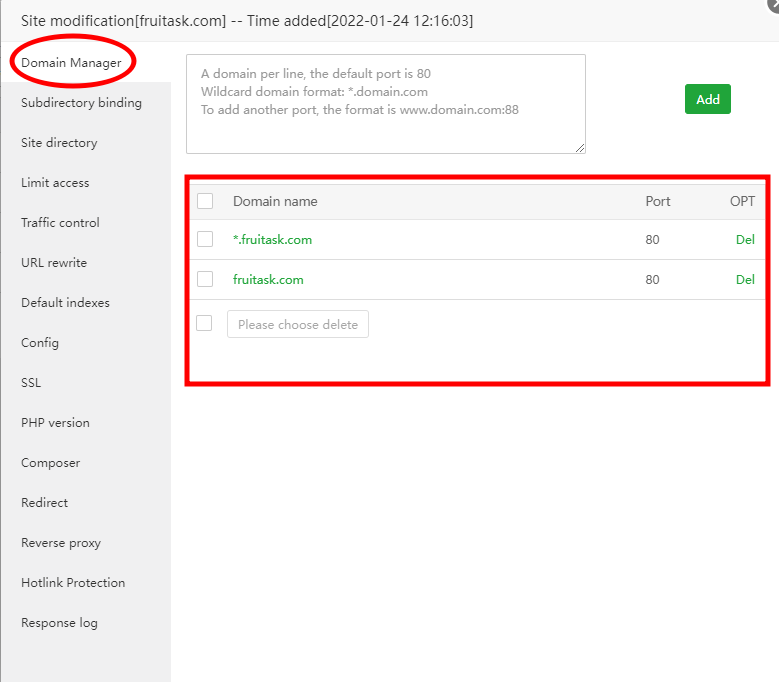Go to Limit access settings
The height and width of the screenshot is (682, 779).
[x=55, y=183]
